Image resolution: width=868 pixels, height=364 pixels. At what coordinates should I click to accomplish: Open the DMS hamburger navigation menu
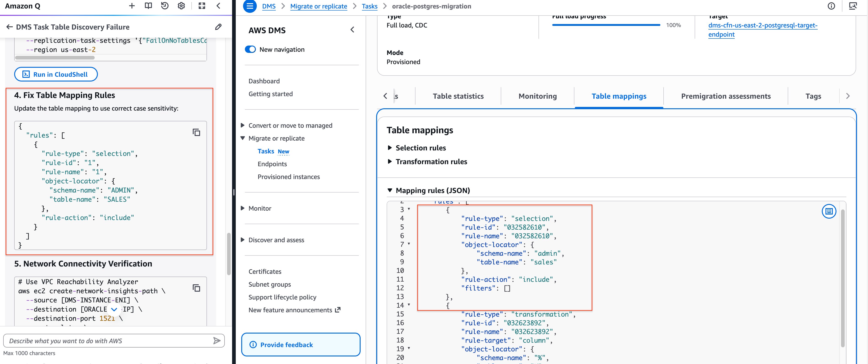[250, 6]
